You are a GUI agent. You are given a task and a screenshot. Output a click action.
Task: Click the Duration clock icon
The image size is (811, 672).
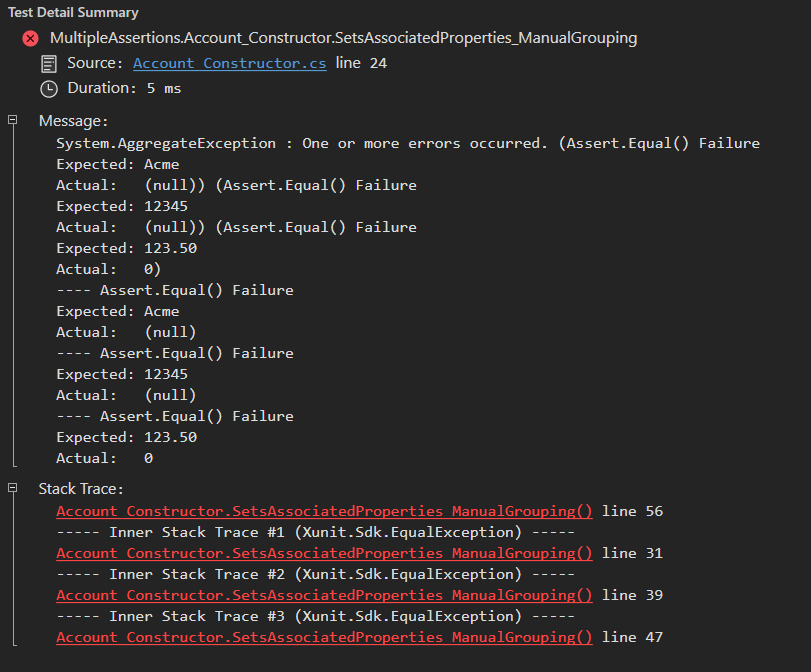[49, 89]
